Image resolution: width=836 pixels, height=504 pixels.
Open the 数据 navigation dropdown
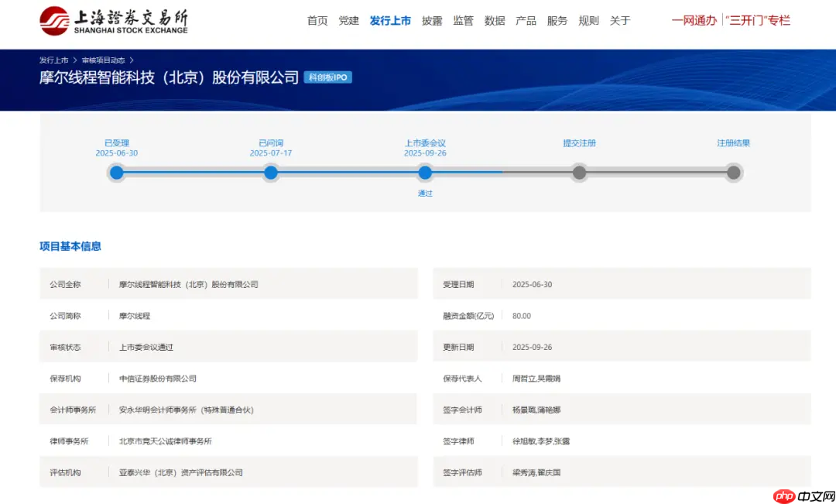point(495,21)
